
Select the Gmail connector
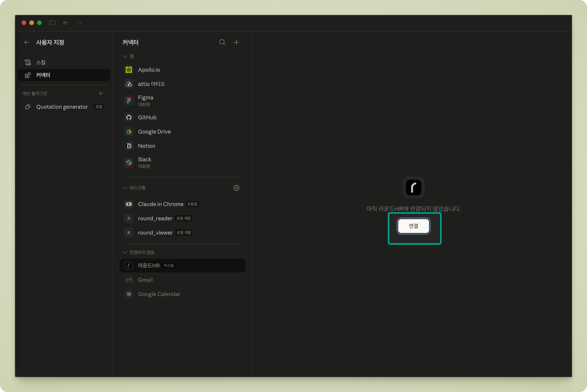pyautogui.click(x=145, y=280)
